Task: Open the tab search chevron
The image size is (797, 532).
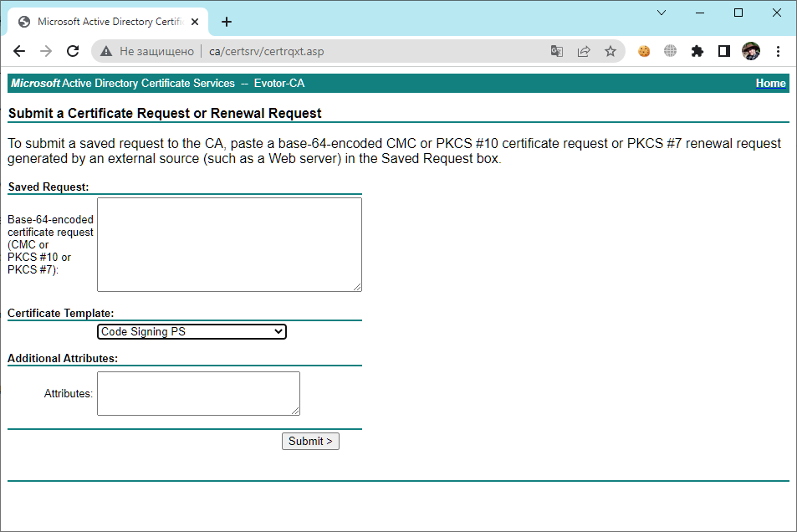Action: point(662,13)
